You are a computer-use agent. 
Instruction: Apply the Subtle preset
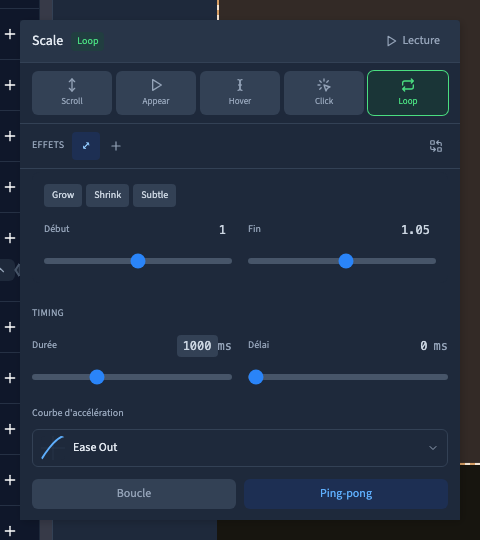click(155, 195)
